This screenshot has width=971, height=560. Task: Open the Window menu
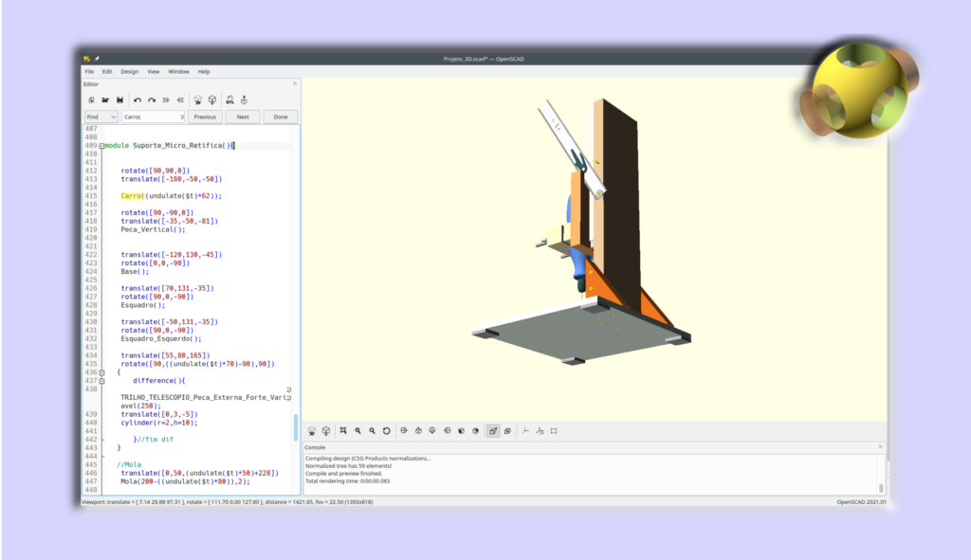[179, 72]
